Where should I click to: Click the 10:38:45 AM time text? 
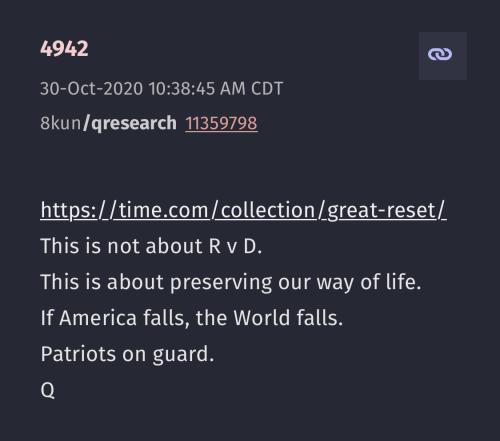[x=197, y=89]
